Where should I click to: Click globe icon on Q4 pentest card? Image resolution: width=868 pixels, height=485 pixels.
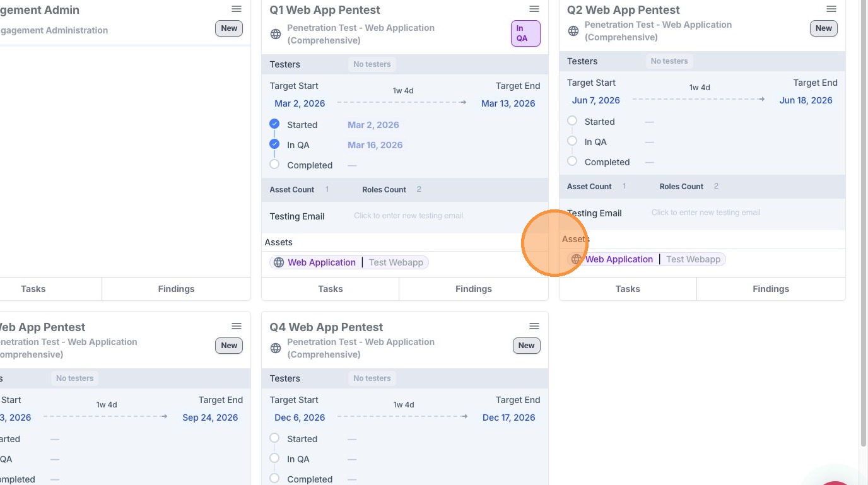[276, 348]
